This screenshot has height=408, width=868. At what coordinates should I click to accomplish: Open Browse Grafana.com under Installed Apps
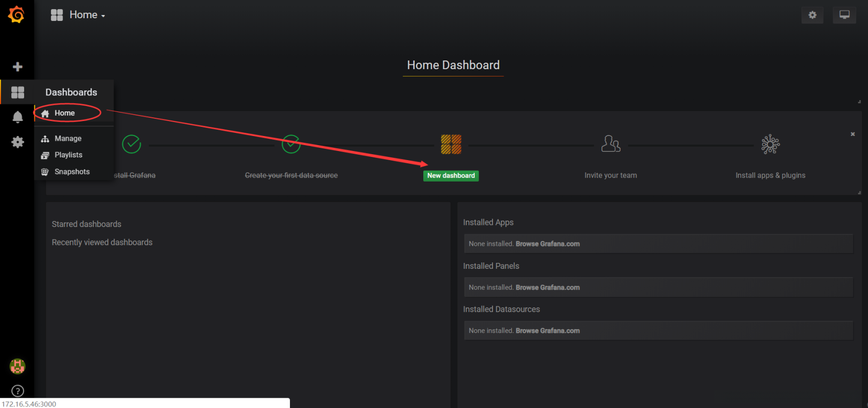click(x=548, y=244)
